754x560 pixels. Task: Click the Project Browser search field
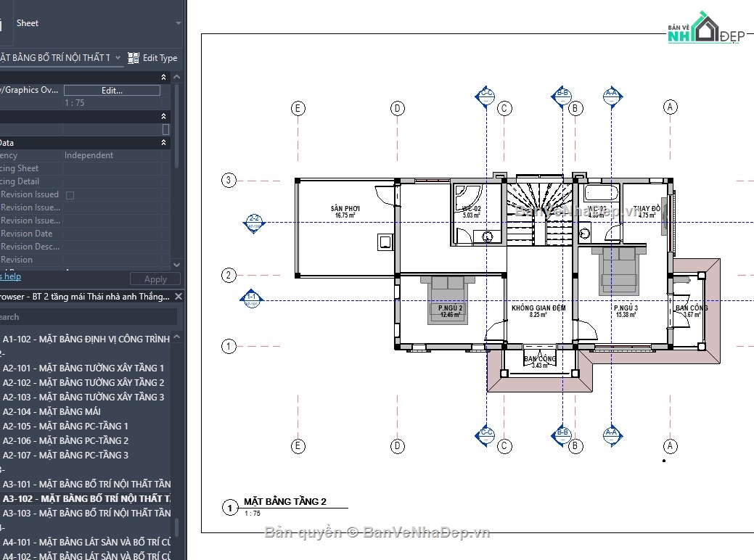[x=89, y=317]
